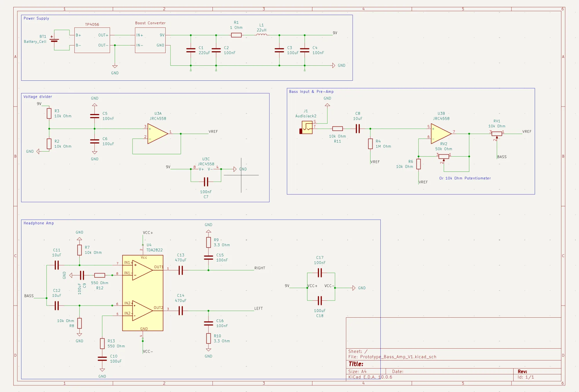Select the BT1 Battery_Cell symbol

click(54, 40)
